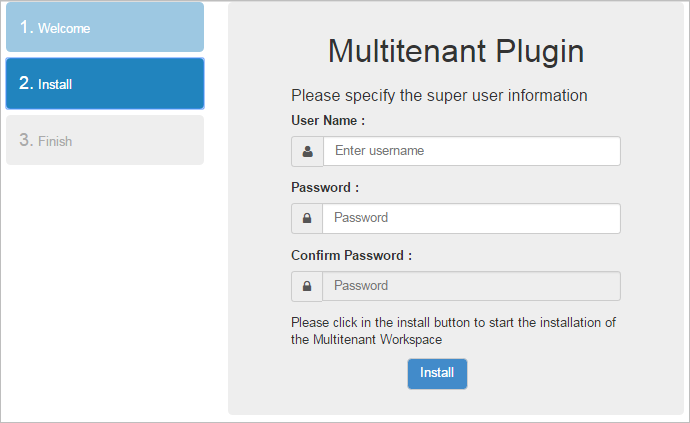Click the "Multitenant Workspace" text line
The height and width of the screenshot is (423, 690).
pyautogui.click(x=366, y=340)
